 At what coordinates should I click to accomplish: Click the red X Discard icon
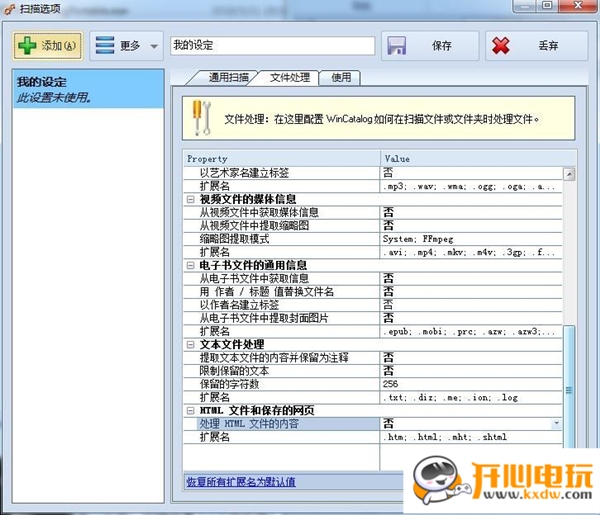coord(501,46)
